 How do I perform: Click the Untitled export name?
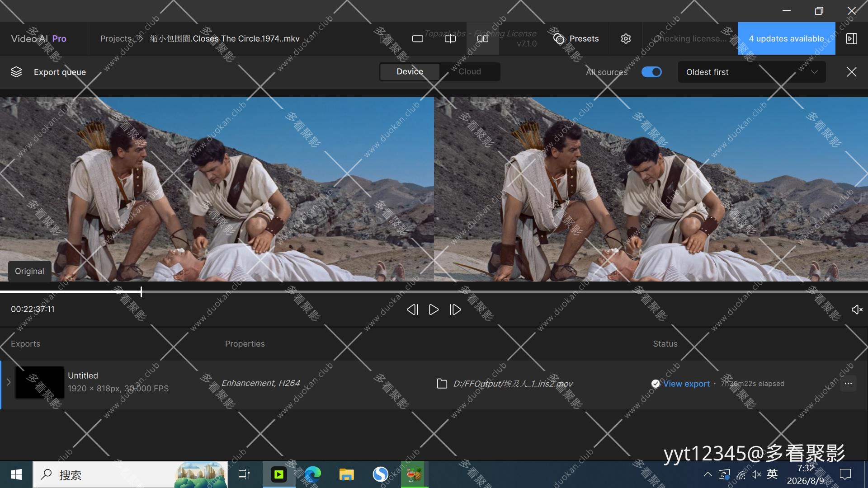coord(83,375)
